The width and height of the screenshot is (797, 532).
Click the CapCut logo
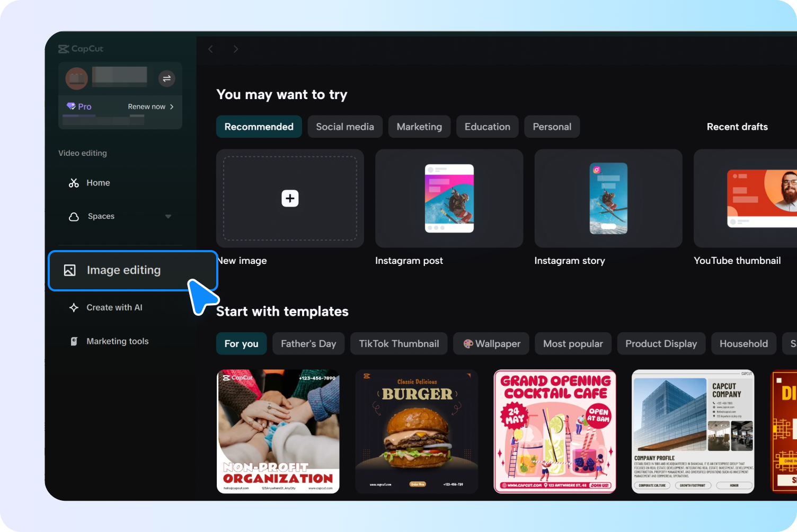81,49
